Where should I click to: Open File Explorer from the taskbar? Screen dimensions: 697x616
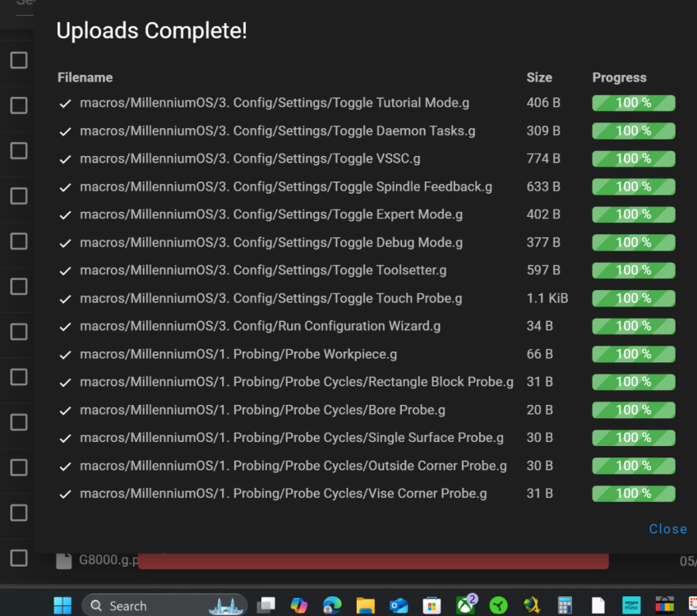click(366, 605)
